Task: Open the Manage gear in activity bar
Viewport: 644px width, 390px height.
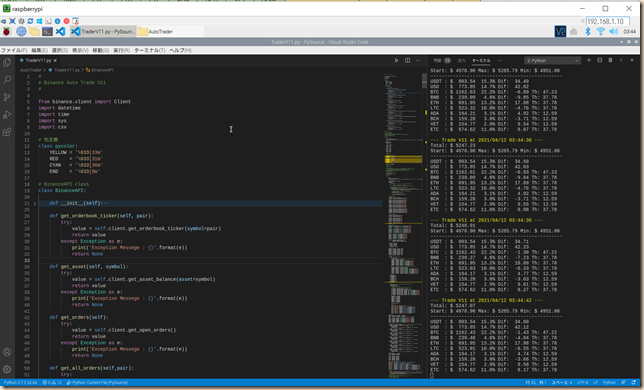Action: coord(7,369)
